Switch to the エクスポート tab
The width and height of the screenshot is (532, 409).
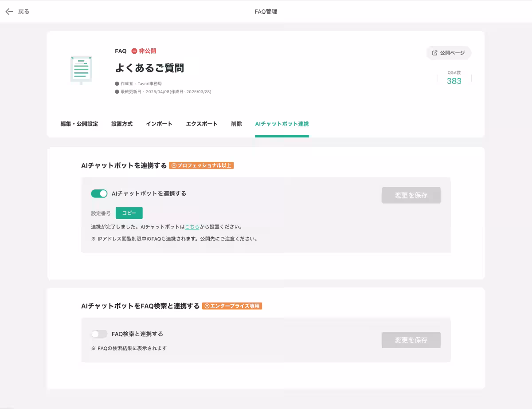[201, 124]
